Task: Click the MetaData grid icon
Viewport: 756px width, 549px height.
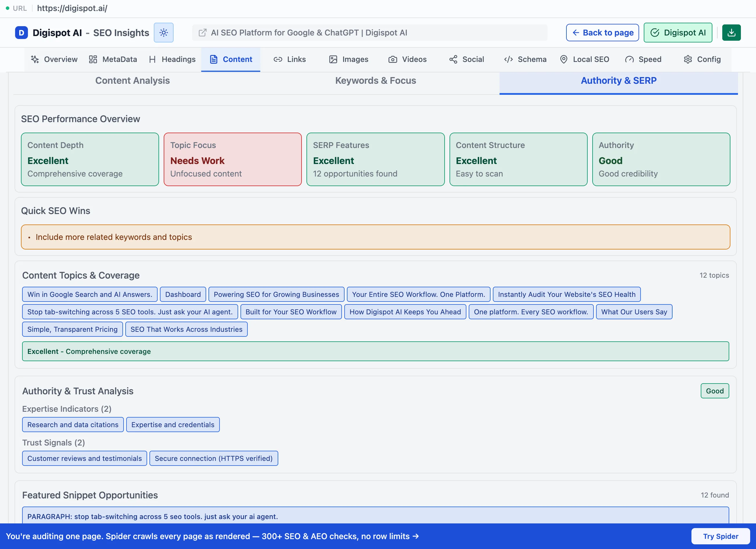Action: (x=93, y=59)
